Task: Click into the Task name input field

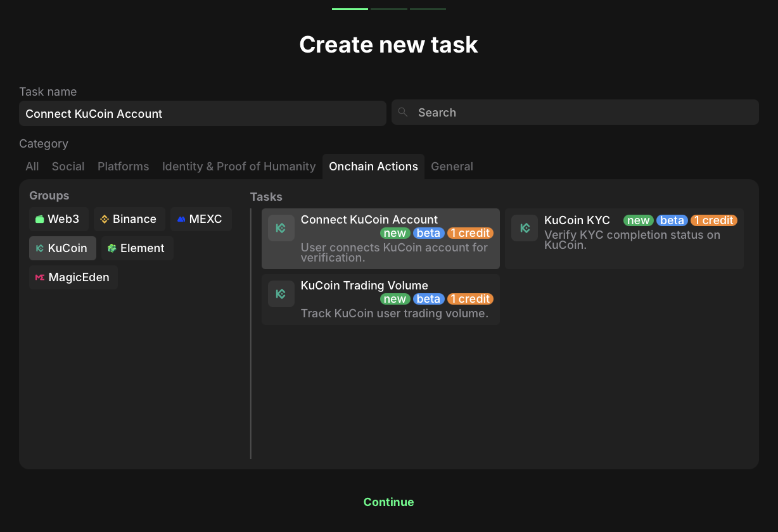Action: 203,114
